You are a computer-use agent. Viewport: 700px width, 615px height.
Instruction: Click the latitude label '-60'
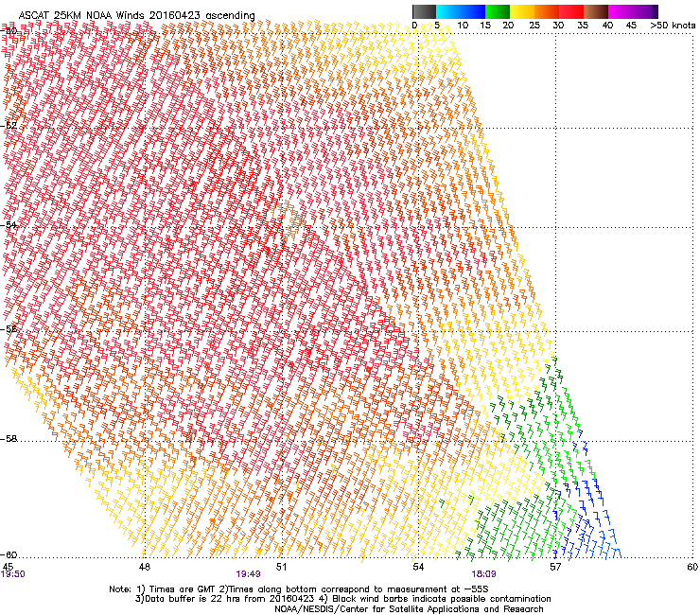tap(9, 554)
